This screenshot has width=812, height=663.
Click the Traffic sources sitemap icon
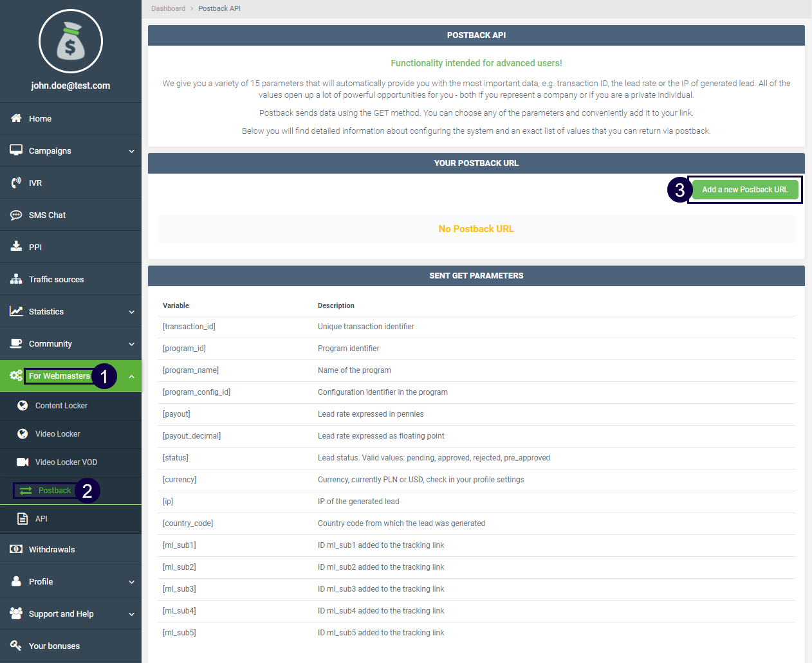point(16,279)
